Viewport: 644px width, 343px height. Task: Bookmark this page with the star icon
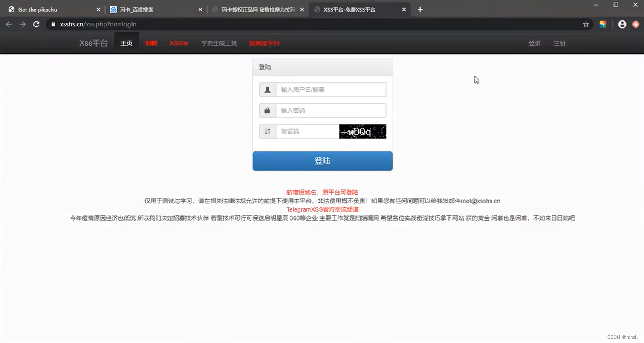[x=586, y=24]
